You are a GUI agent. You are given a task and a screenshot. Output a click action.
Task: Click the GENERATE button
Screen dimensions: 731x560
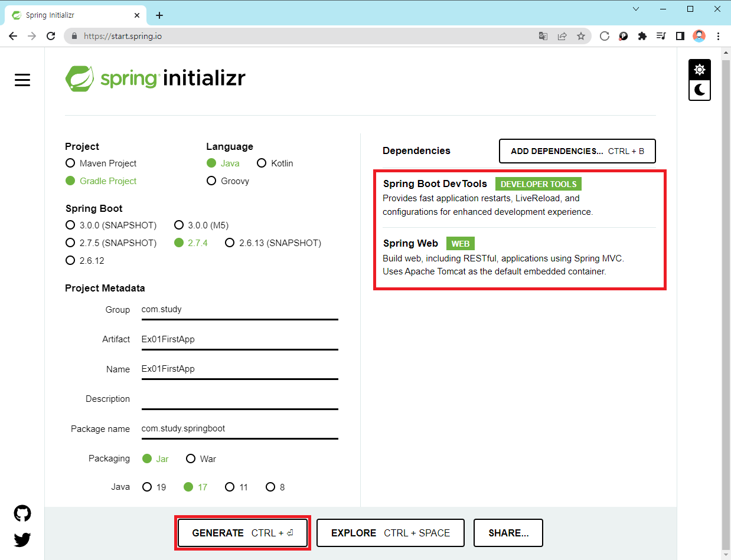(x=243, y=533)
